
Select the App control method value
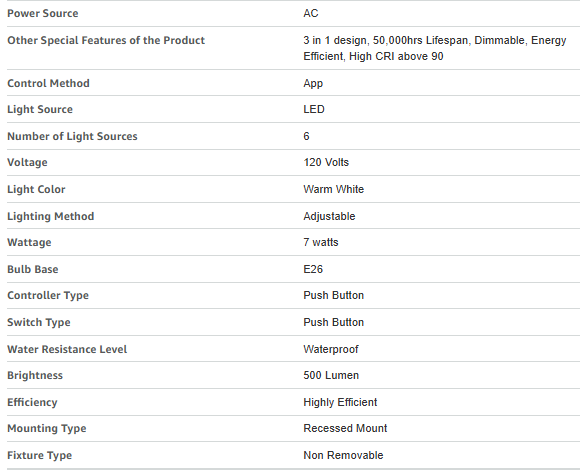coord(313,84)
